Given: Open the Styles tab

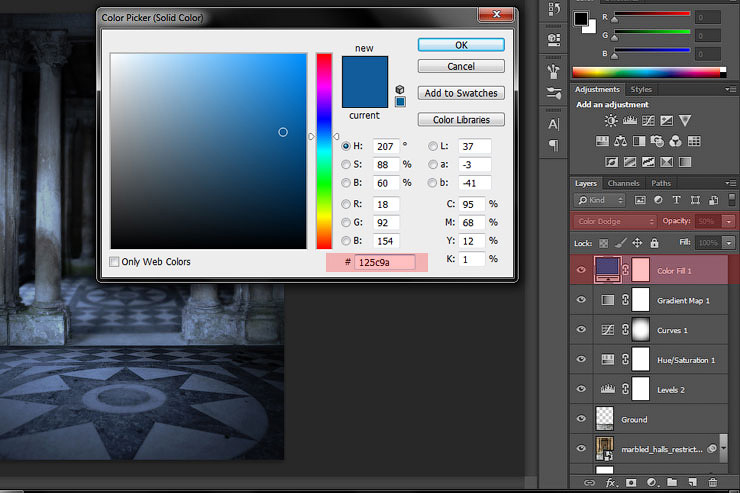Looking at the screenshot, I should 641,89.
